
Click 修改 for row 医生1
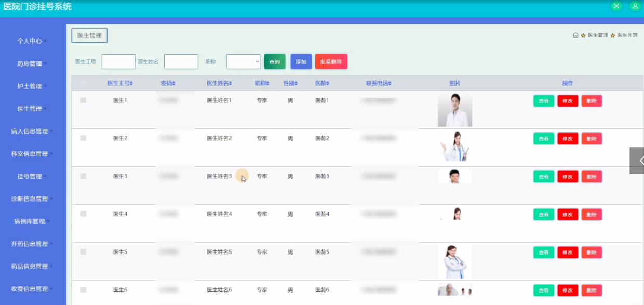pyautogui.click(x=568, y=101)
